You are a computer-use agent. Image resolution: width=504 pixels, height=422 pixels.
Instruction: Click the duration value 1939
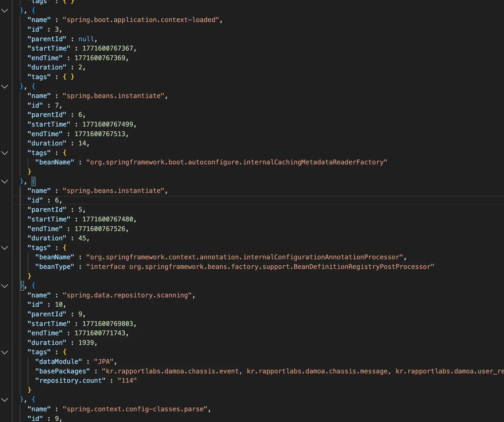pos(86,343)
